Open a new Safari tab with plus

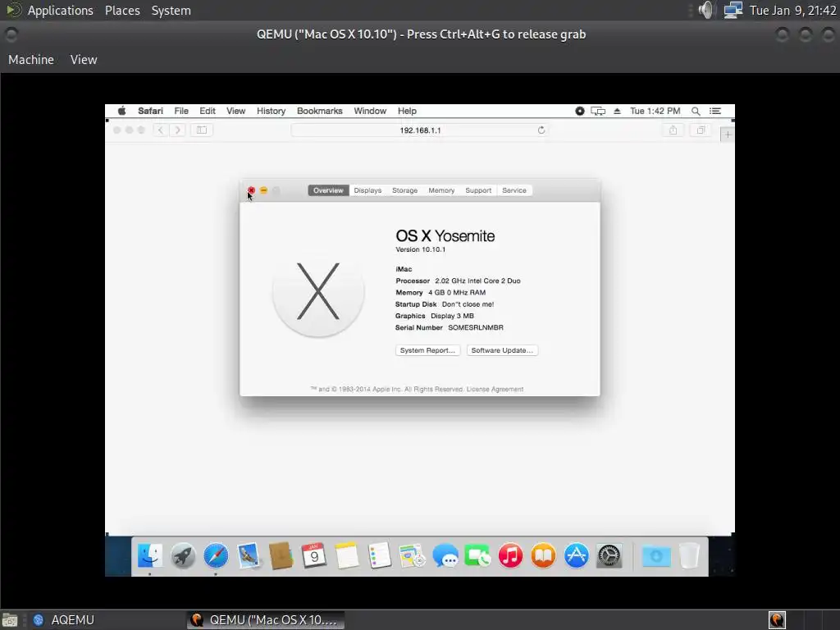728,135
